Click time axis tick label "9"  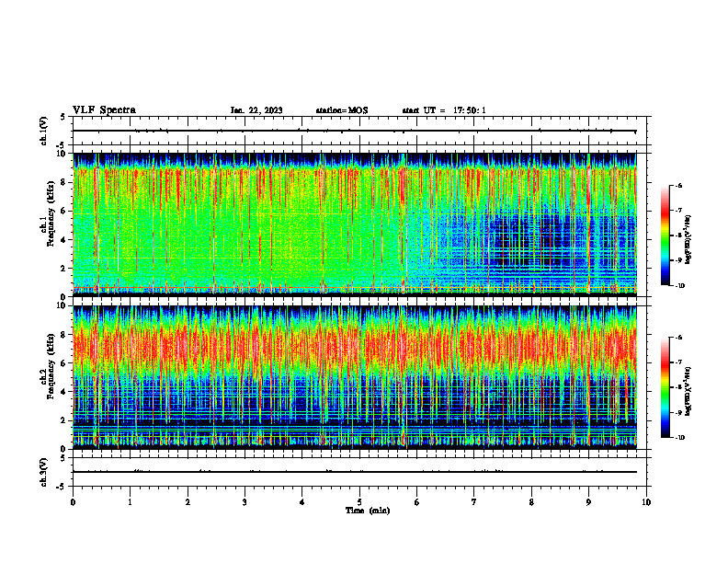pos(588,502)
